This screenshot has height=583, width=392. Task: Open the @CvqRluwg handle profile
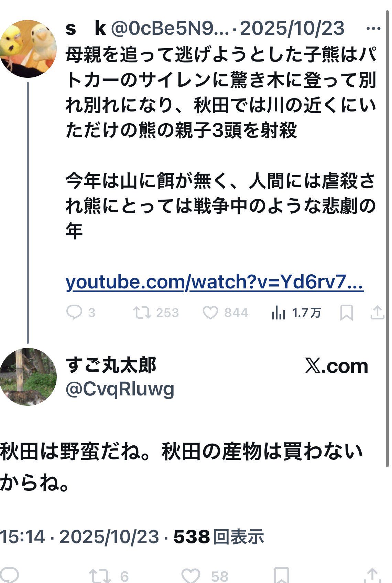click(x=120, y=389)
